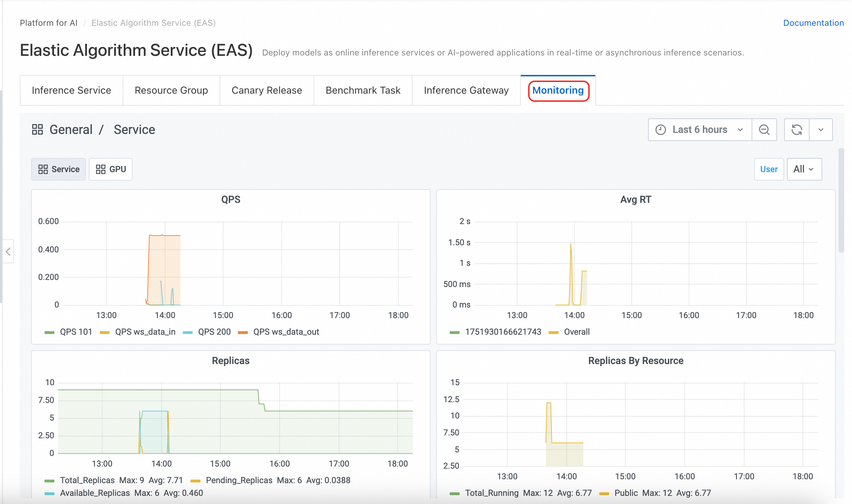Click the grid icon on Service button
This screenshot has width=852, height=504.
coord(43,169)
